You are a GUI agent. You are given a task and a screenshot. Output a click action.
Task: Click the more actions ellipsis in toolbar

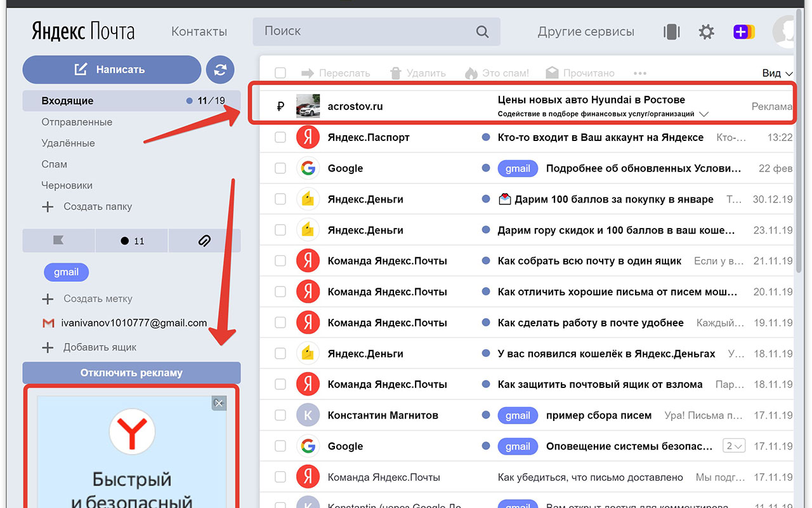(x=640, y=73)
